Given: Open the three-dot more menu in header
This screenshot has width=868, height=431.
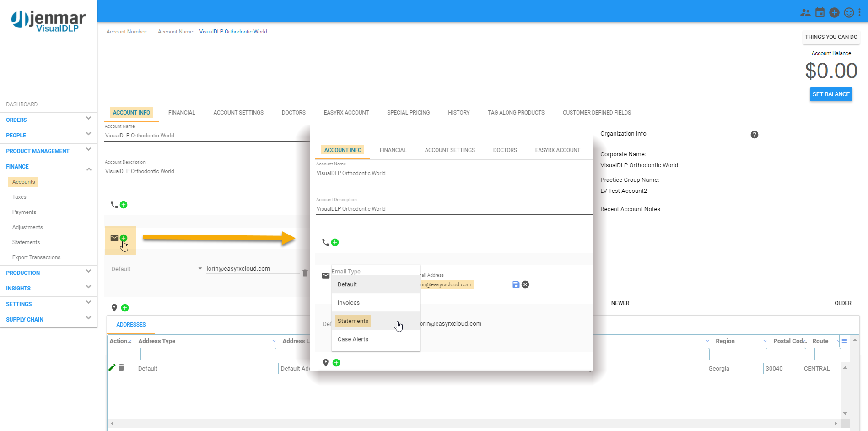Looking at the screenshot, I should point(860,12).
